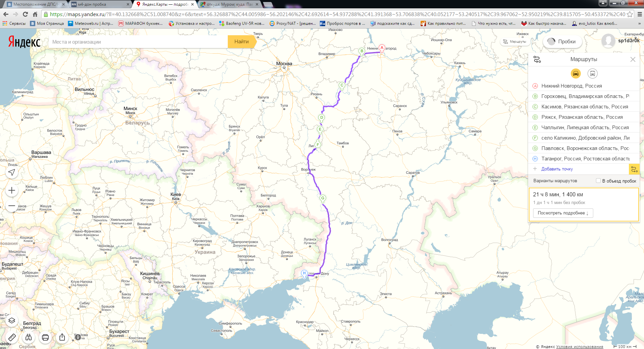
Task: Reload the page with refresh icon
Action: point(25,14)
